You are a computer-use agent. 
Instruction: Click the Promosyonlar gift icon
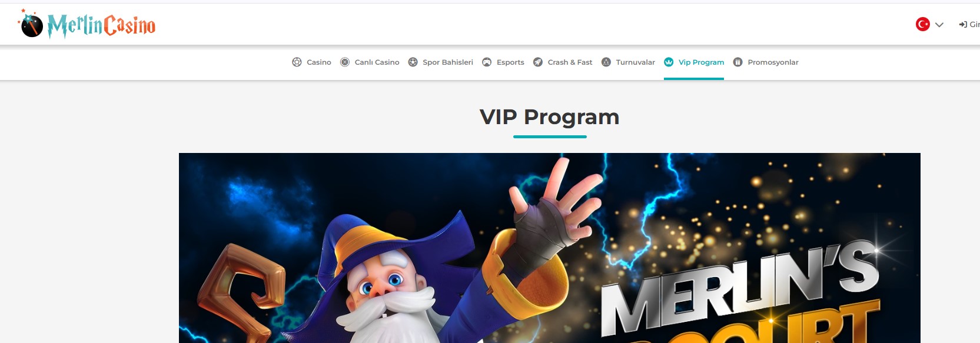[738, 62]
